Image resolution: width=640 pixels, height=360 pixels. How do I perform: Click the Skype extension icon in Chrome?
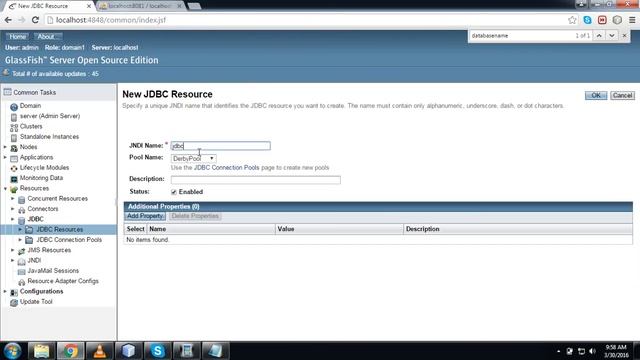[x=587, y=20]
